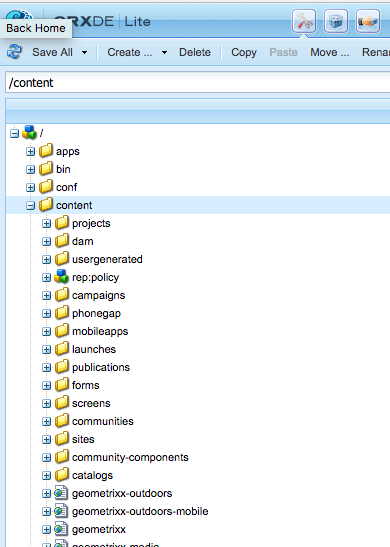Click the rep:policy cubes icon
The height and width of the screenshot is (547, 390).
click(x=61, y=276)
